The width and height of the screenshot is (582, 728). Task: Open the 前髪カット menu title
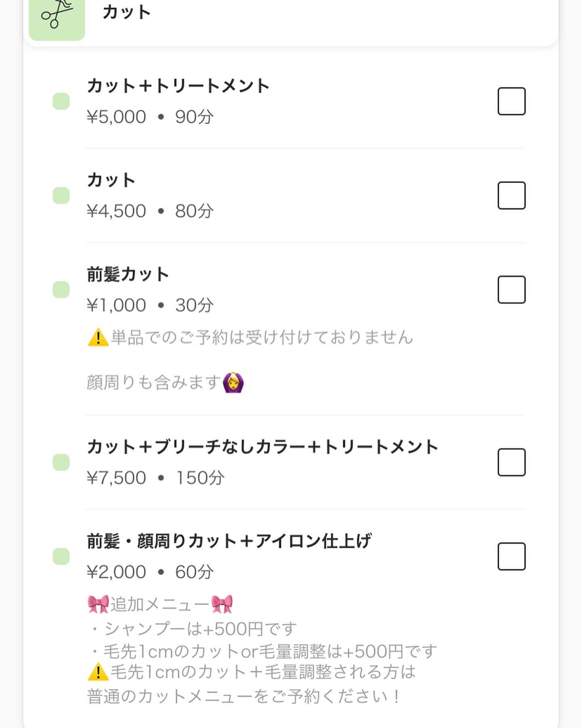(x=128, y=274)
